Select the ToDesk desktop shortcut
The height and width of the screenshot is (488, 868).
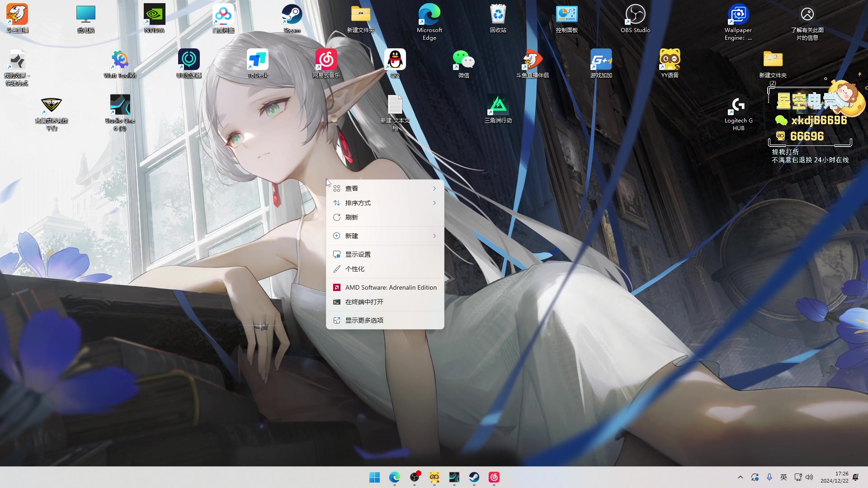pos(258,64)
